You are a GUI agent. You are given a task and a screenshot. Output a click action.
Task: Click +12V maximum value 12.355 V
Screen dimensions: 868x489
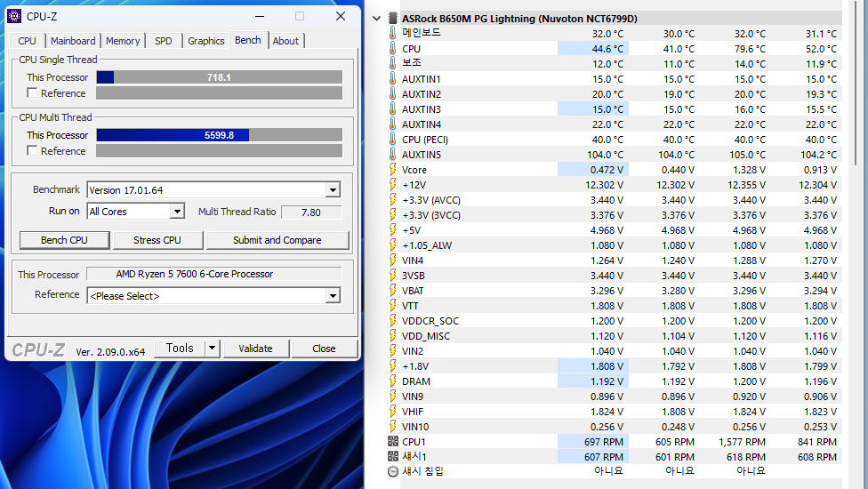tap(747, 185)
